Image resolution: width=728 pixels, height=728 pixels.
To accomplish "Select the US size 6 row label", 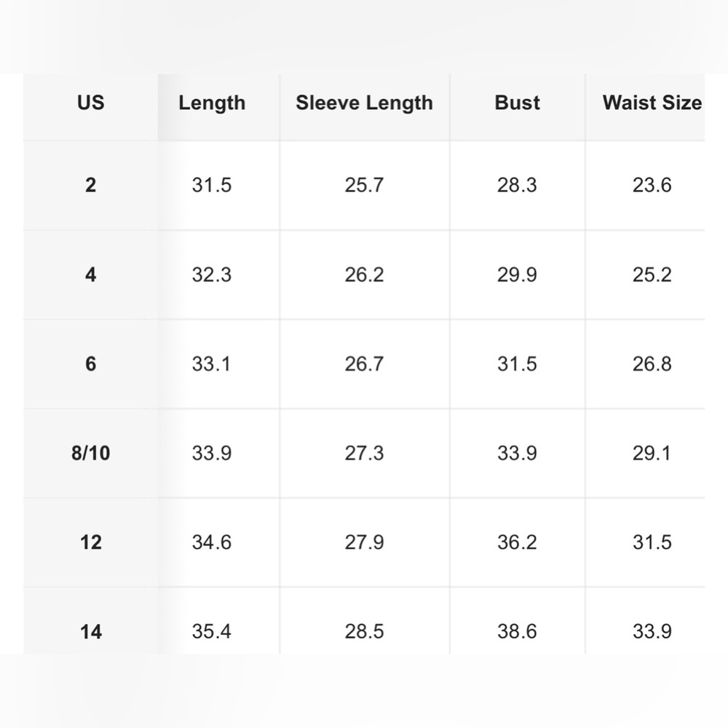I will click(x=90, y=364).
